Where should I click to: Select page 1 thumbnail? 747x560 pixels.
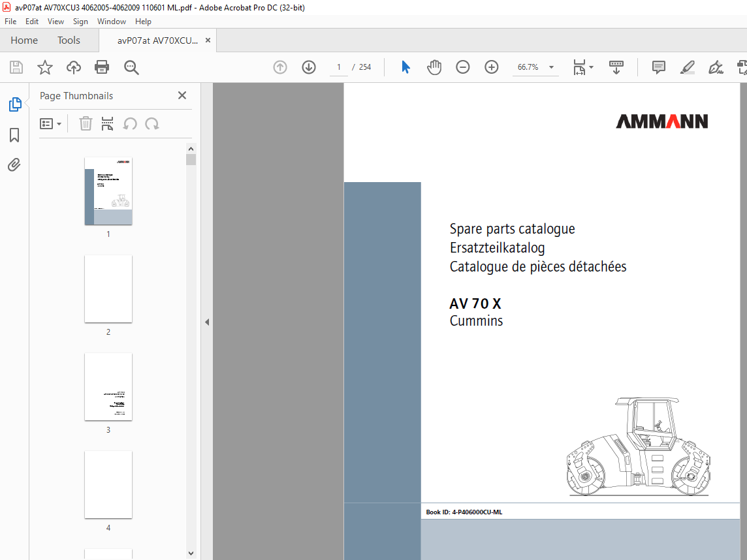click(108, 191)
